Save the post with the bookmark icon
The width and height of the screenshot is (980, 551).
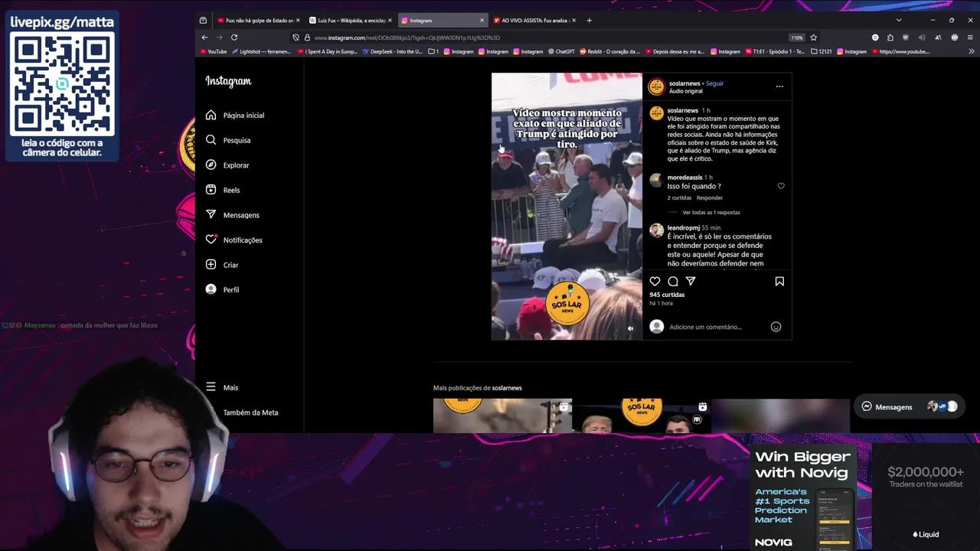click(779, 282)
